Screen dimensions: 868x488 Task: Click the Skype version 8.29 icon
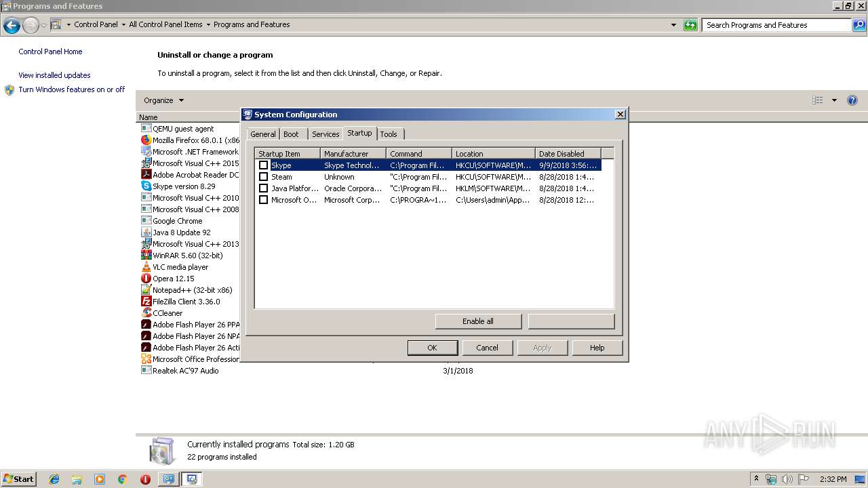pyautogui.click(x=146, y=186)
